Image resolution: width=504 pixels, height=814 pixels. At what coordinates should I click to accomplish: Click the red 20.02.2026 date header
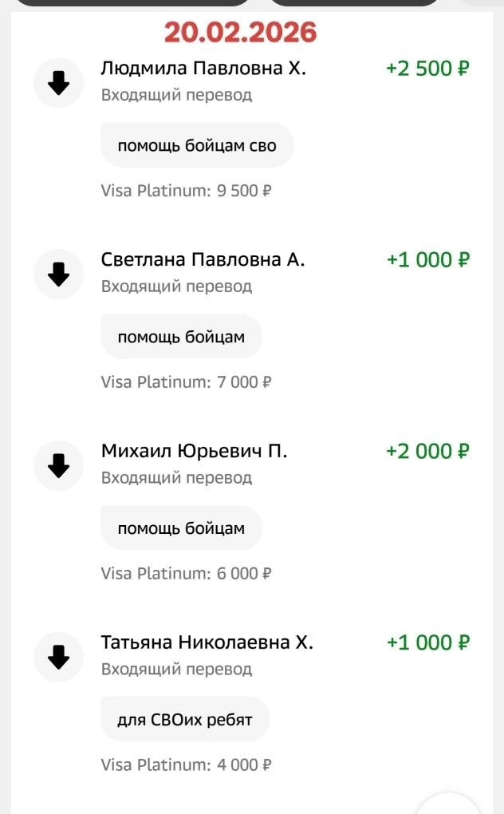click(x=241, y=32)
